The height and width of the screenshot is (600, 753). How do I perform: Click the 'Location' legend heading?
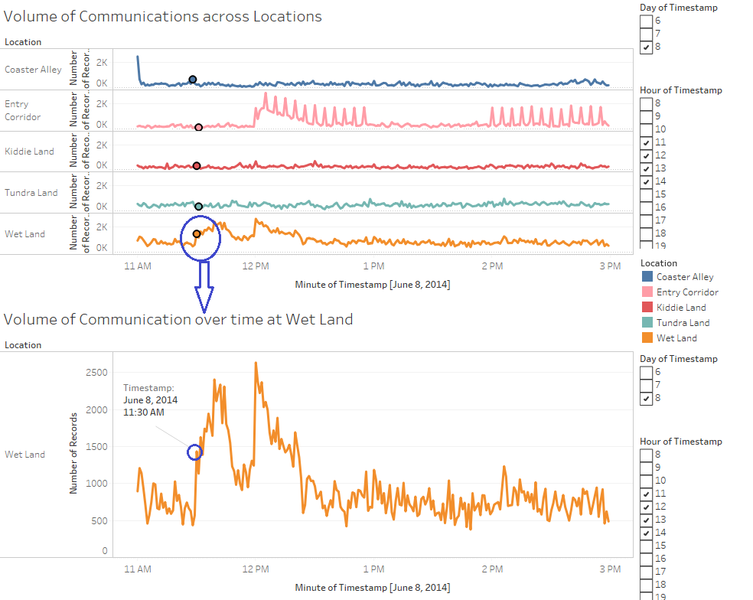(x=658, y=263)
